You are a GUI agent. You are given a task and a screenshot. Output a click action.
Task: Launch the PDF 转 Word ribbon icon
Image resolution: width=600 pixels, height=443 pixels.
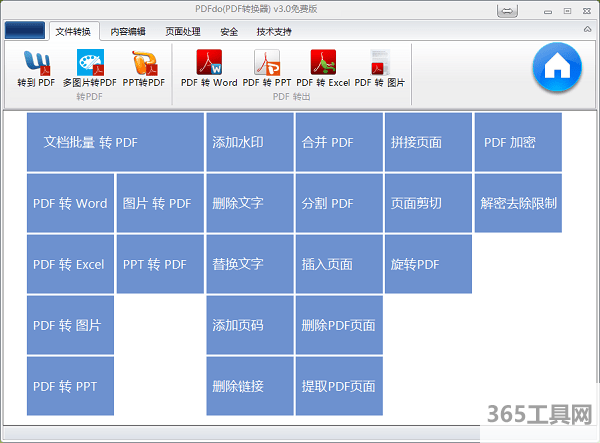tap(209, 68)
